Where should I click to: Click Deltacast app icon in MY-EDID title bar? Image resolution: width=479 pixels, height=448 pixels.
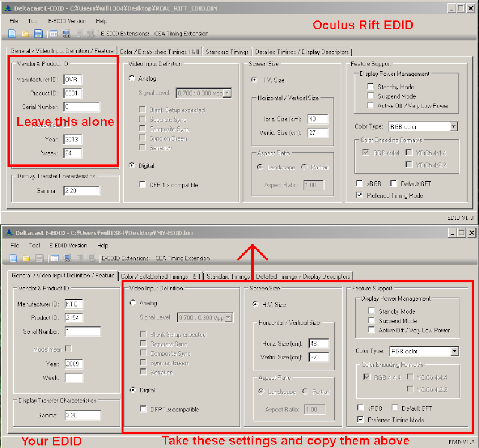pos(9,232)
